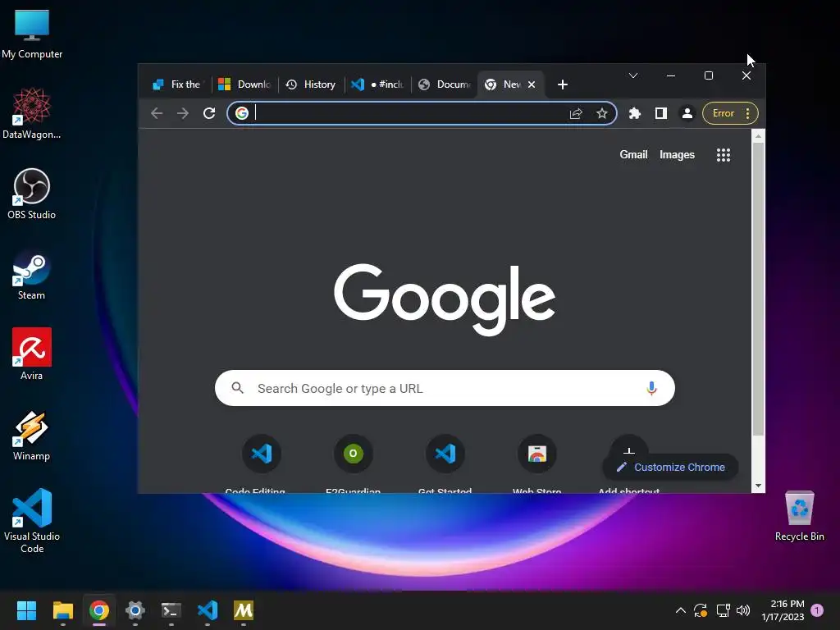Switch to History tab

(x=311, y=84)
